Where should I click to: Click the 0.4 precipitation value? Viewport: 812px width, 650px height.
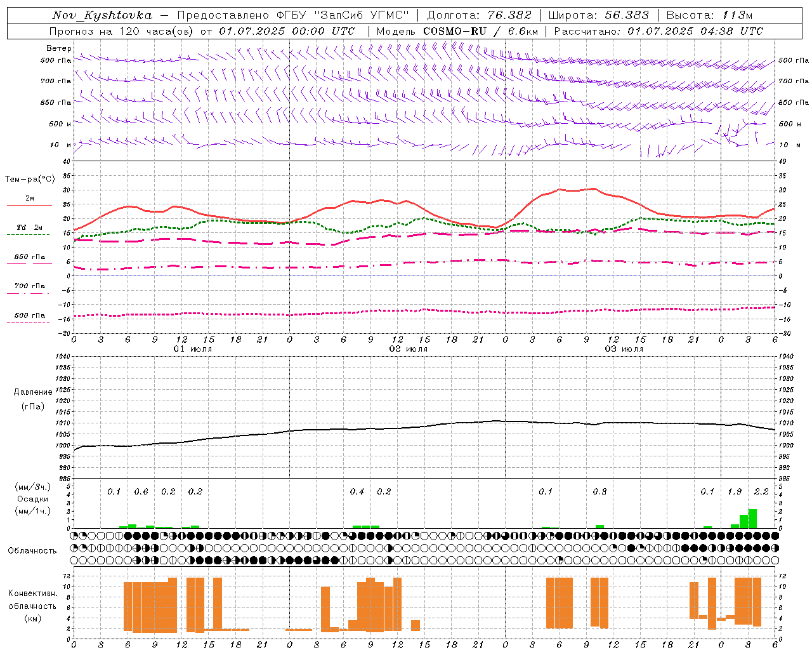click(x=357, y=492)
